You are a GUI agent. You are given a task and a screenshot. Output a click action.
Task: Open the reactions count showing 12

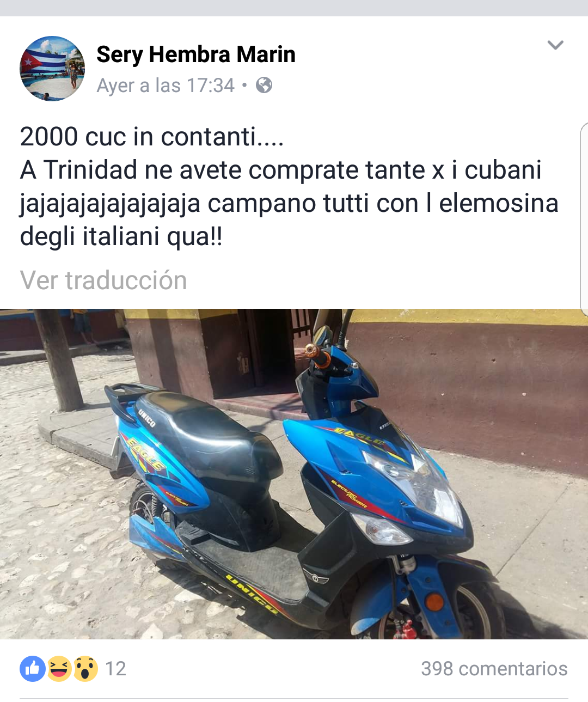115,668
